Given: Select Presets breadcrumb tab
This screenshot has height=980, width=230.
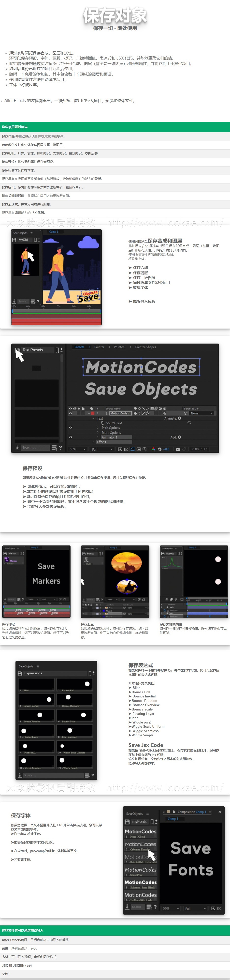Looking at the screenshot, I should tap(79, 347).
